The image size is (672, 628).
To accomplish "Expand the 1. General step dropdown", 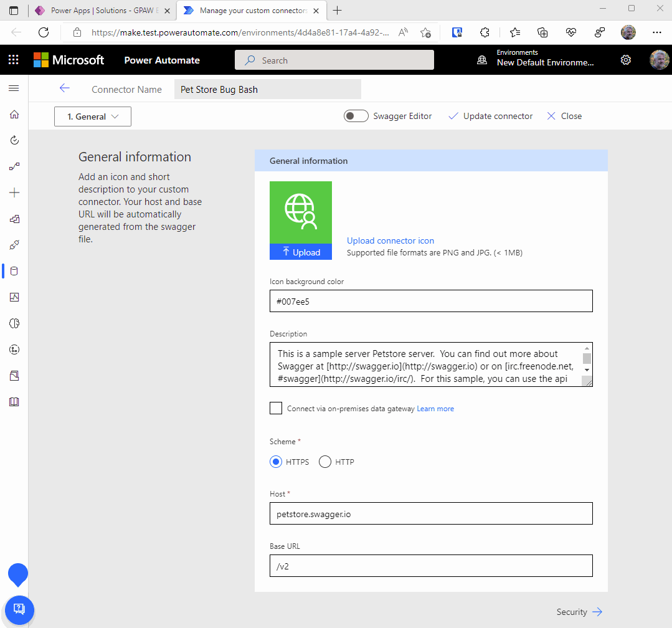I will 92,116.
